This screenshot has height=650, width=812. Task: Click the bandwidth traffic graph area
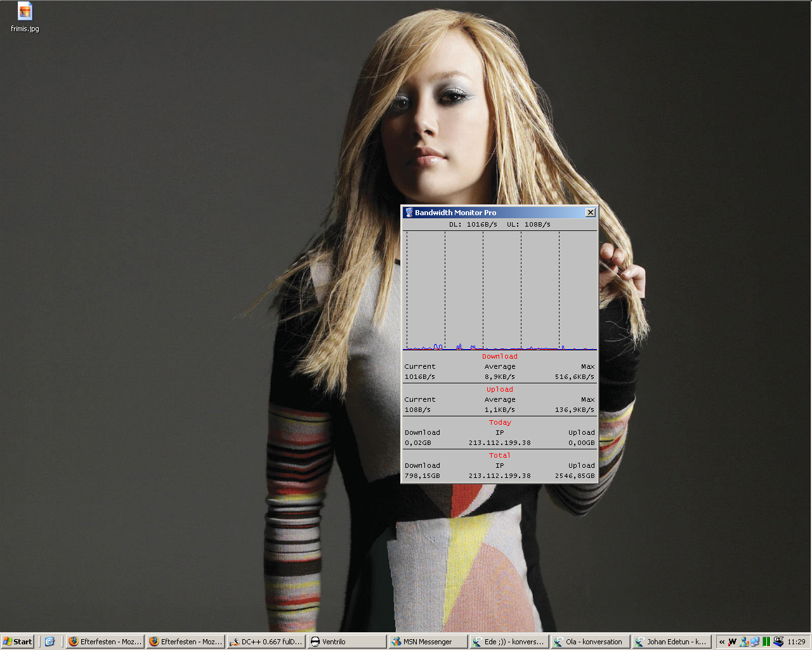point(500,290)
